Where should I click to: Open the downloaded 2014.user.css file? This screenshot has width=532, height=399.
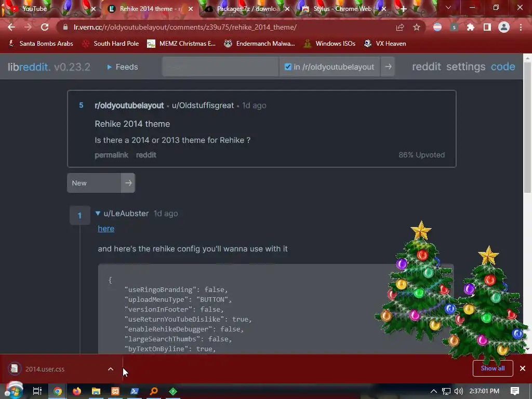(x=45, y=369)
